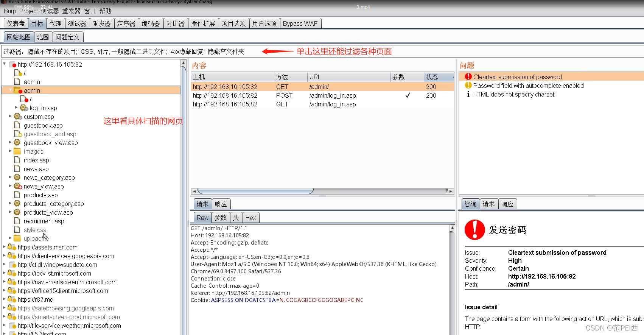Click the page icon of index.asp
The width and height of the screenshot is (644, 335).
click(17, 160)
